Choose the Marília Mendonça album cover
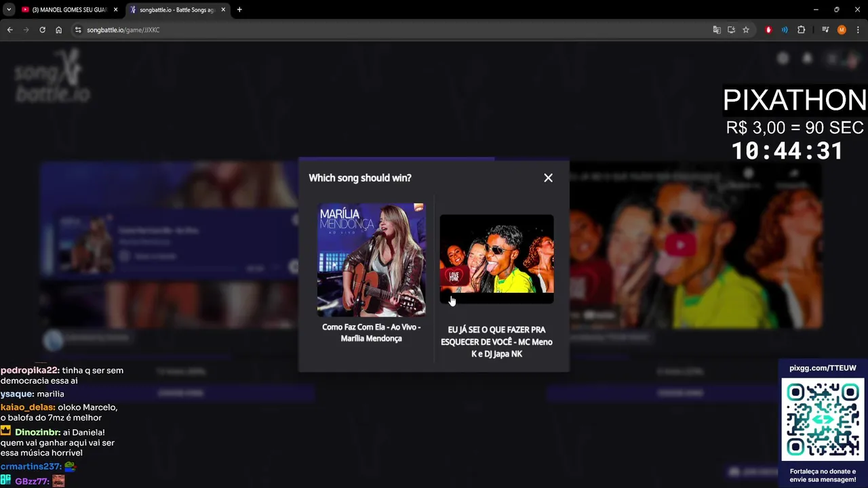 372,260
